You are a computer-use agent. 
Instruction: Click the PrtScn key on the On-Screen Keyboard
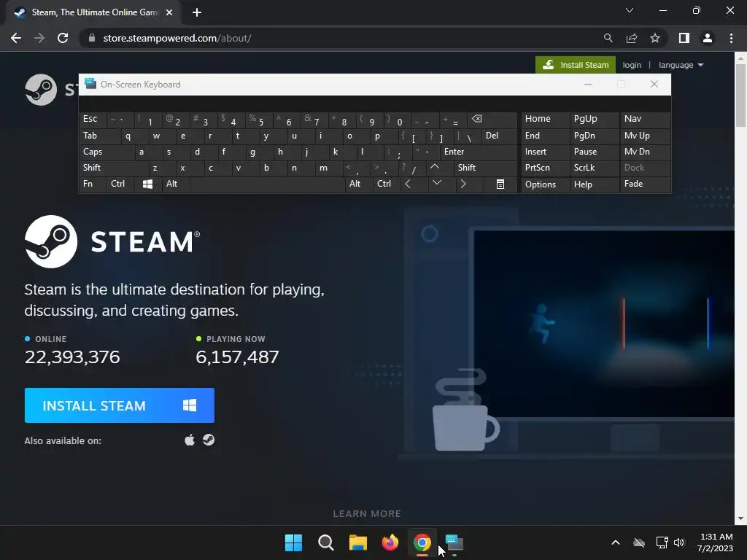(546, 168)
